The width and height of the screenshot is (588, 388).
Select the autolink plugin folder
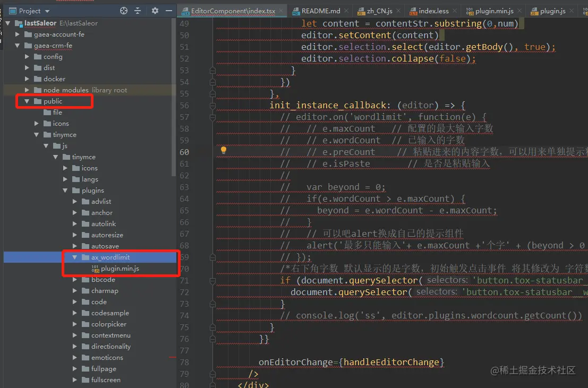(x=99, y=224)
